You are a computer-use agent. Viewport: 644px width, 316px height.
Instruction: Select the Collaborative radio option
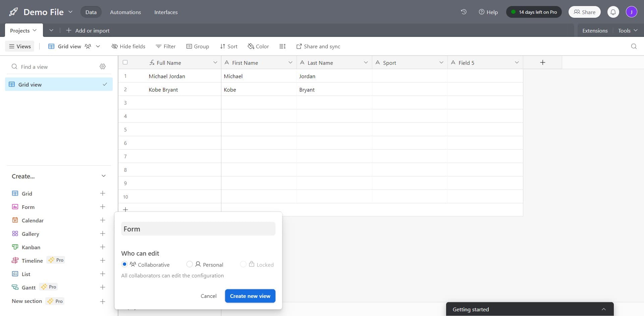[x=124, y=264]
